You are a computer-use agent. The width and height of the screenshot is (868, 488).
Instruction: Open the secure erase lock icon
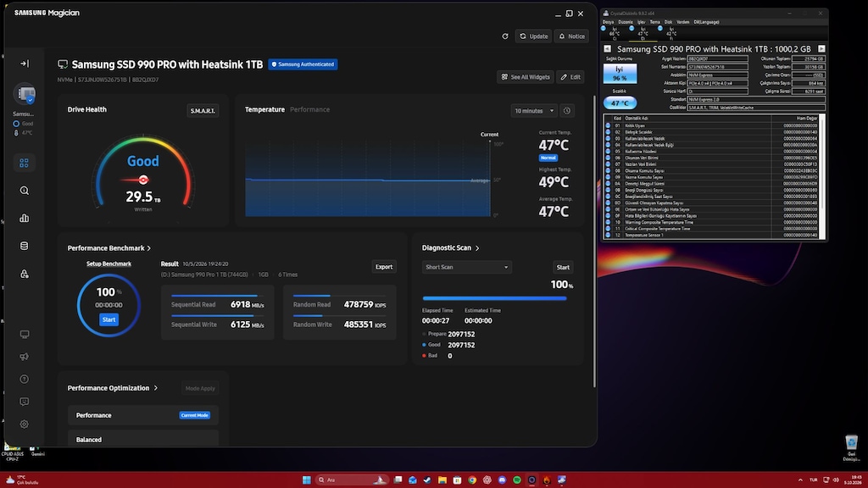pos(24,274)
